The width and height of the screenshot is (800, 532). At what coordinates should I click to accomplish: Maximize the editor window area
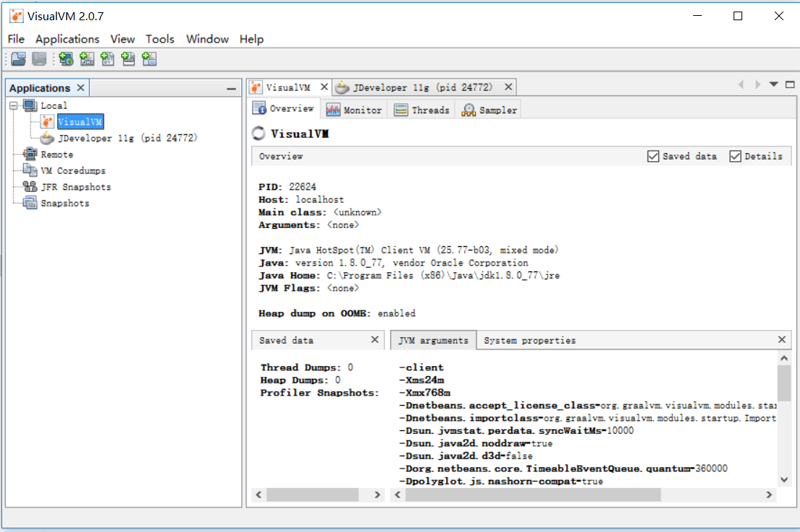point(790,84)
